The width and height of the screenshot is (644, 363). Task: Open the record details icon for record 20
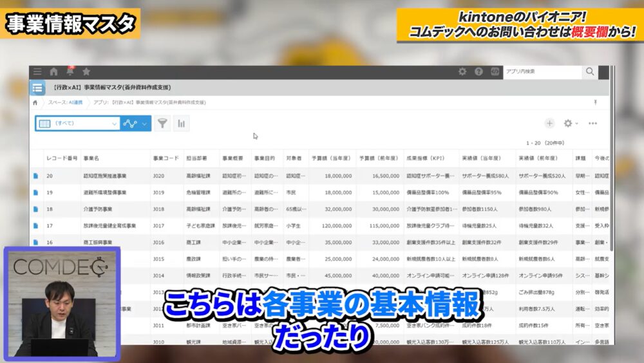pyautogui.click(x=36, y=175)
